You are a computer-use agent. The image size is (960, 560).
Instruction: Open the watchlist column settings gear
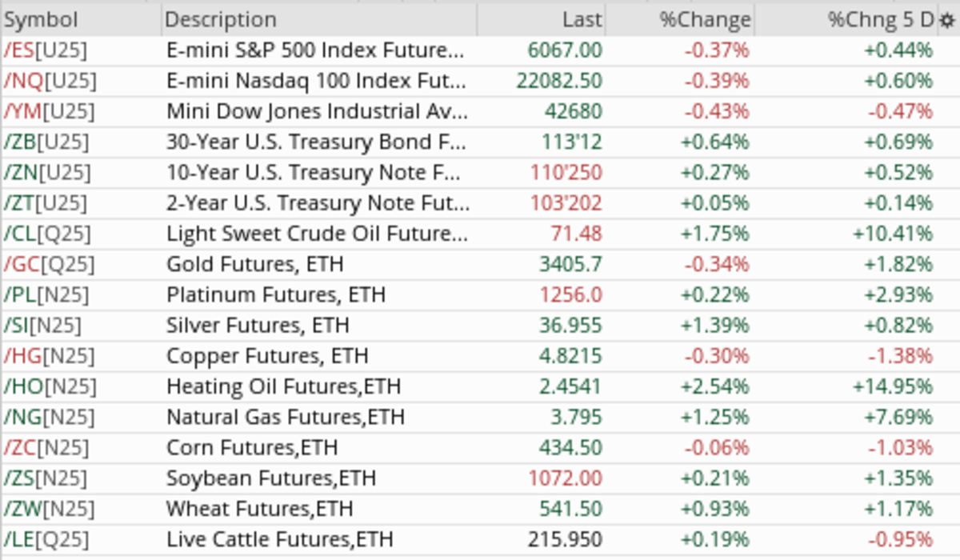pos(947,20)
